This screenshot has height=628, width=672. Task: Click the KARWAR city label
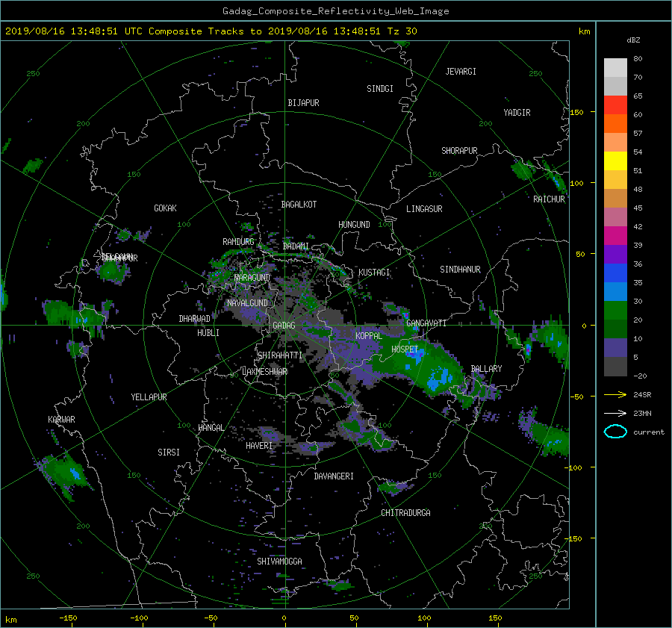coord(61,420)
